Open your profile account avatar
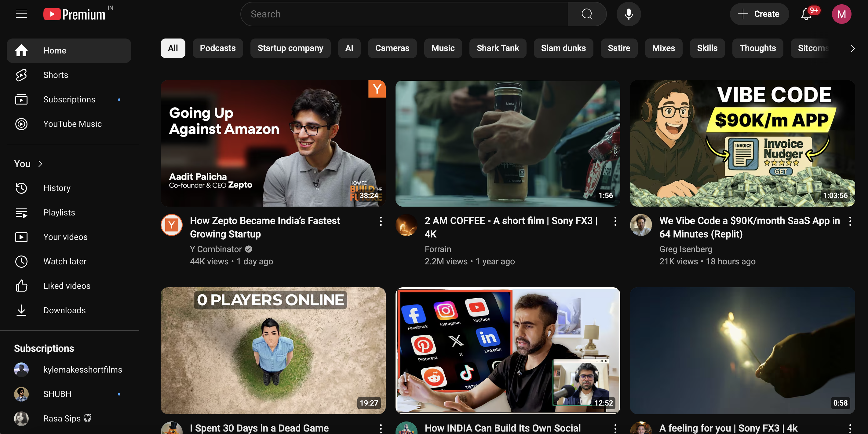Image resolution: width=868 pixels, height=434 pixels. point(842,14)
